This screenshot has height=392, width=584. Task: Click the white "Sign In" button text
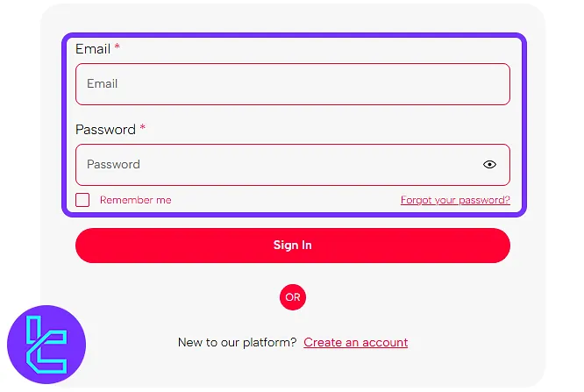coord(292,246)
